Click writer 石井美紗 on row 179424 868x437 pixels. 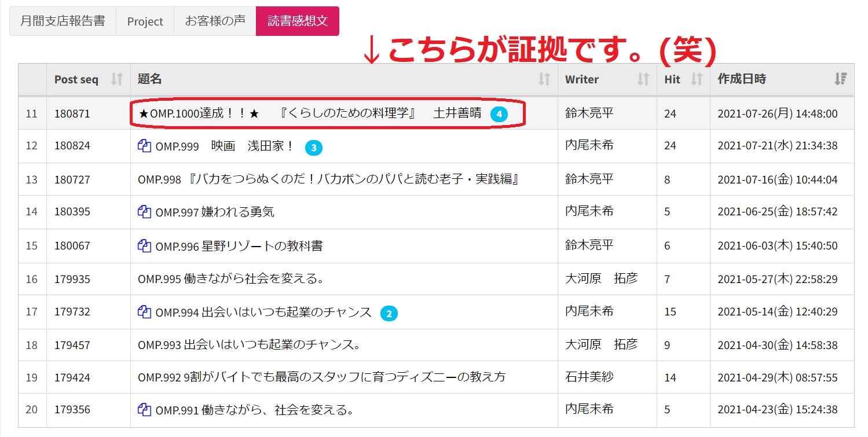589,377
